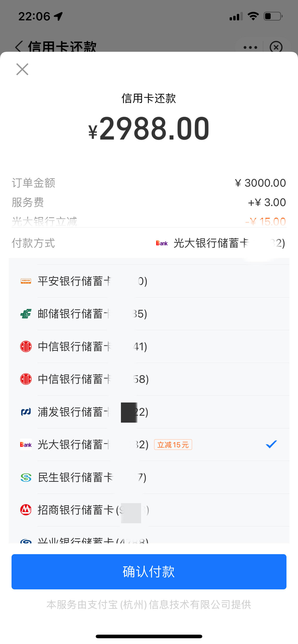Close the payment sheet with X icon
The height and width of the screenshot is (644, 298).
coord(22,69)
